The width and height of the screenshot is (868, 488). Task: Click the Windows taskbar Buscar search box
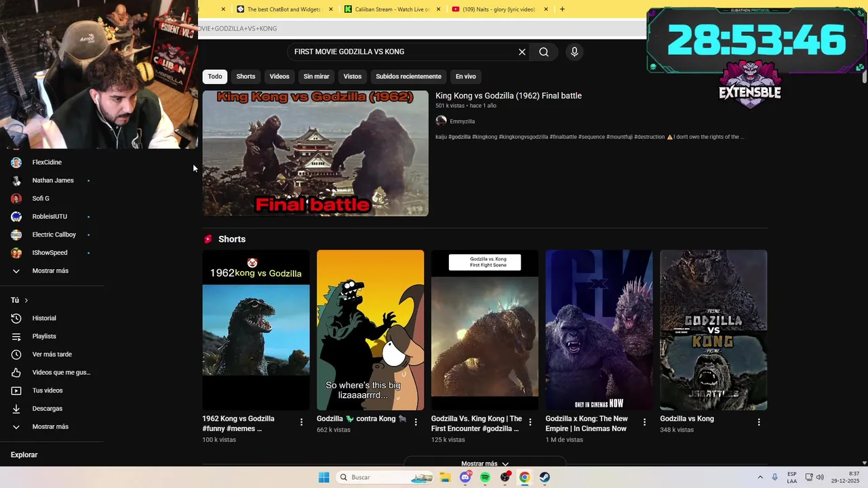pos(384,477)
